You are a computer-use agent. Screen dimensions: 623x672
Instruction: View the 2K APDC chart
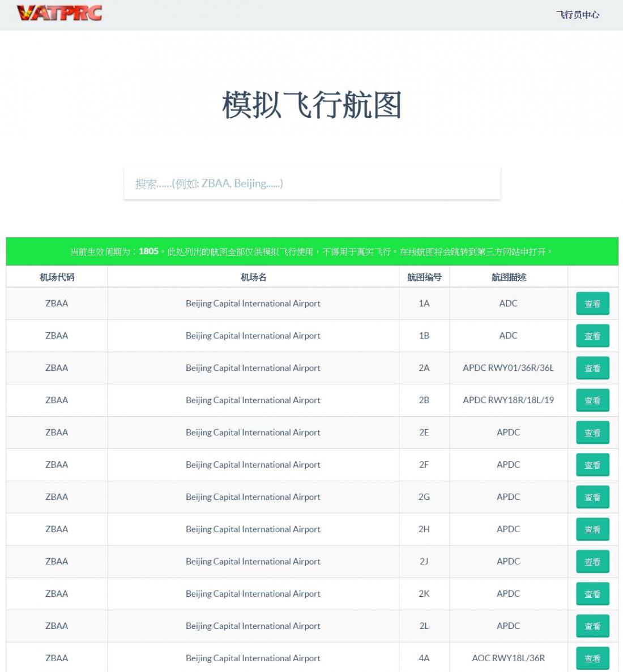[592, 593]
